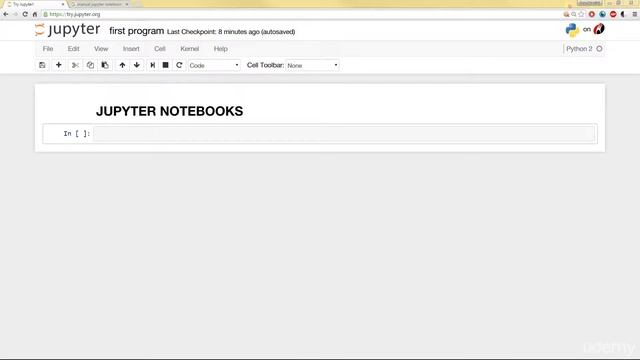Reload page with browser refresh icon
Screen dimensions: 640x360
(25, 14)
